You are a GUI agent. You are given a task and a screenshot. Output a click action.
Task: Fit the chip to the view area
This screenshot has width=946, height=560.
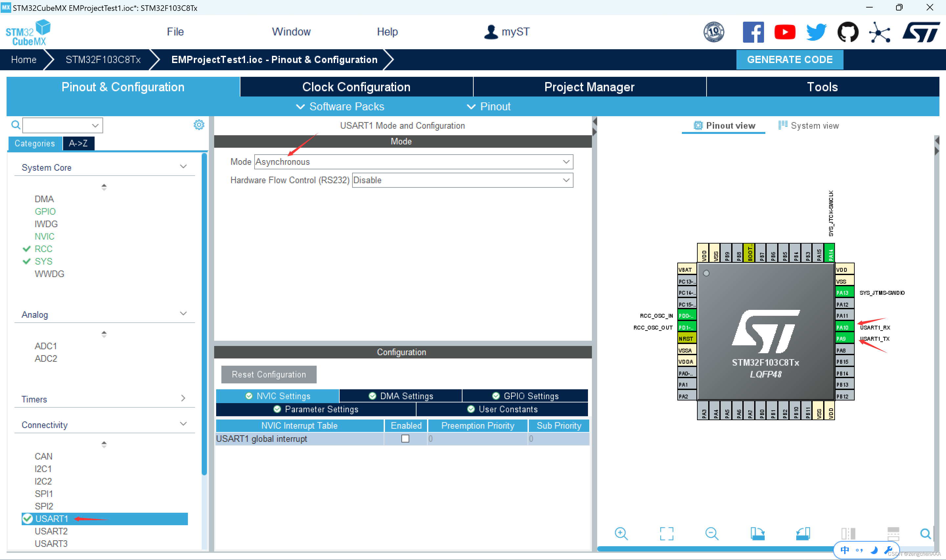coord(667,534)
